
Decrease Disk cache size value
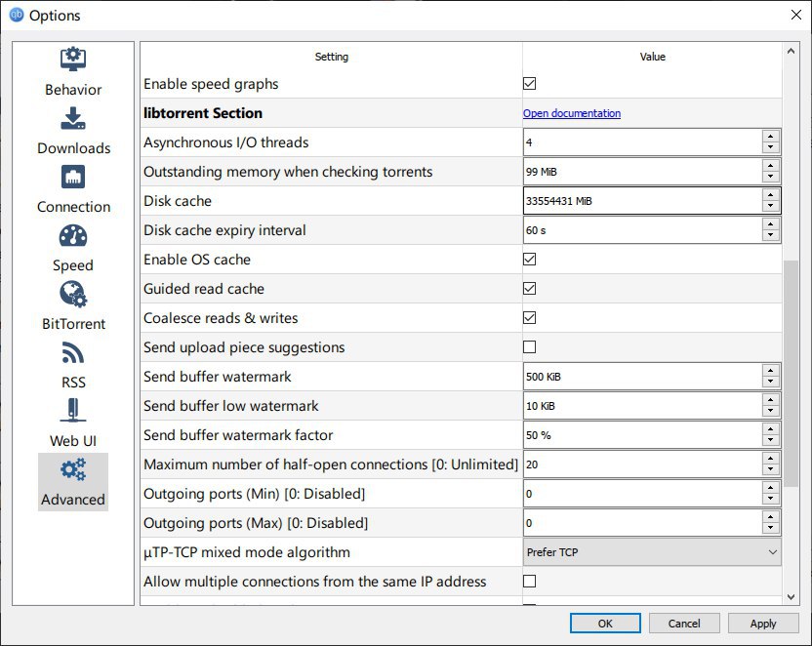pos(771,206)
